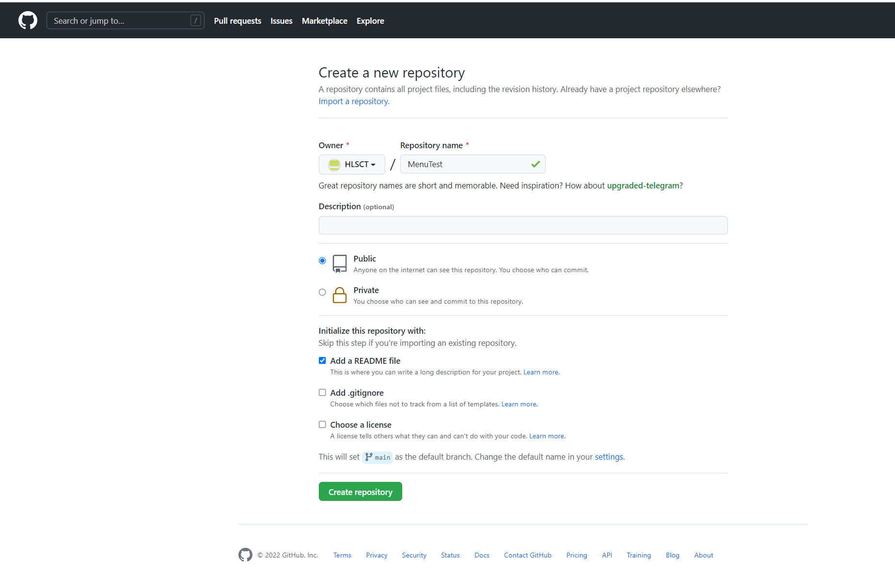Open the About footer link
Image resolution: width=895 pixels, height=588 pixels.
pyautogui.click(x=704, y=555)
